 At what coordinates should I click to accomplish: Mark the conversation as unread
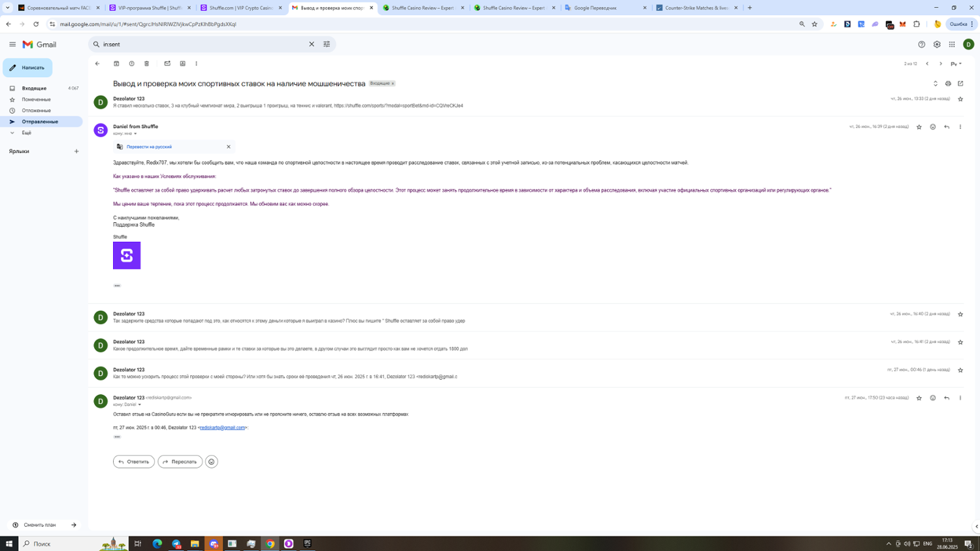[x=167, y=63]
